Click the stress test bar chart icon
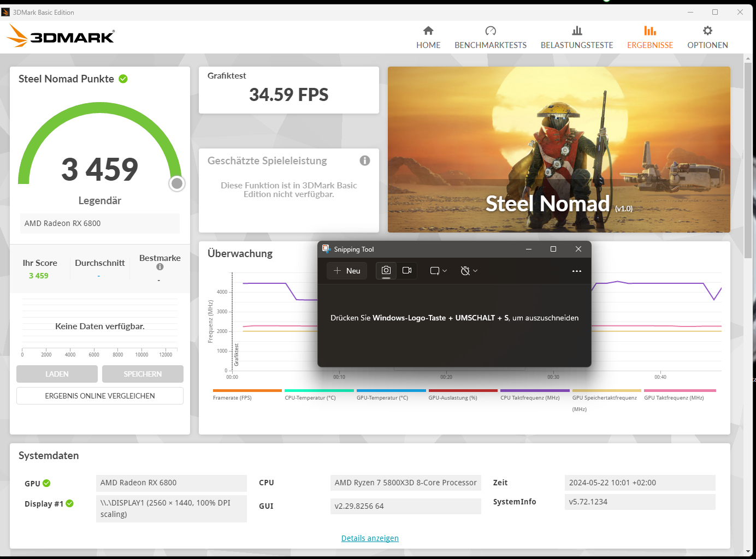This screenshot has width=756, height=559. 577,31
